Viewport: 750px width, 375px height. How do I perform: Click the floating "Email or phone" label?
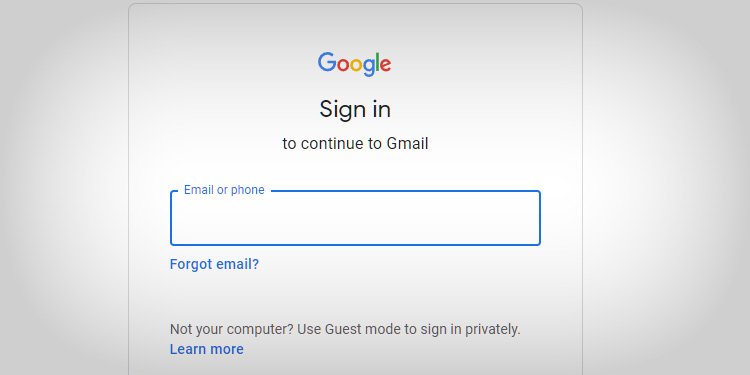click(224, 190)
